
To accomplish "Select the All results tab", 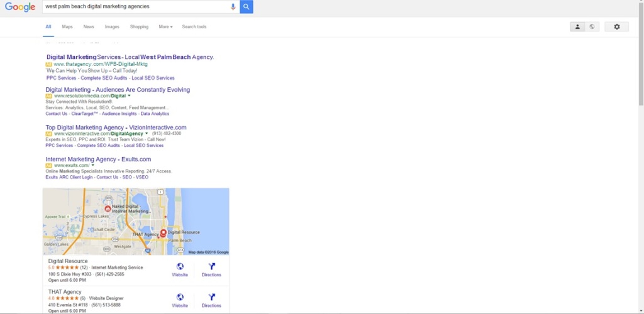I will click(48, 26).
